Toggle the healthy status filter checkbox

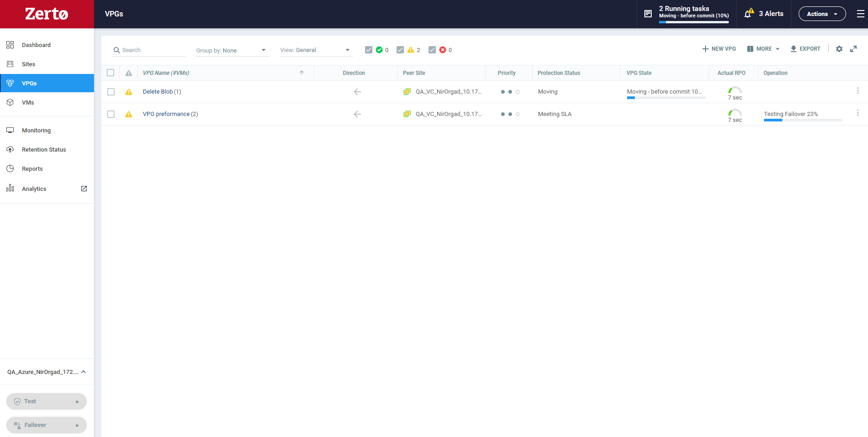pyautogui.click(x=369, y=50)
